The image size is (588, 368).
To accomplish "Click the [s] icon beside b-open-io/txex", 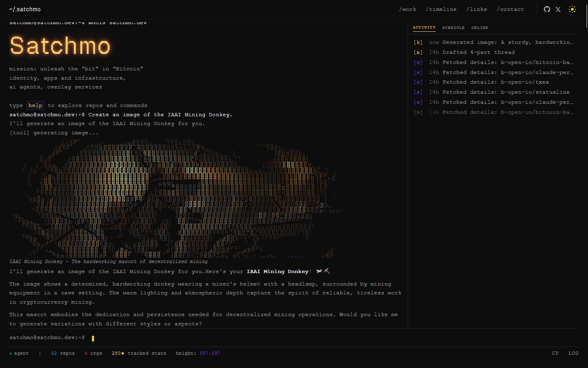I will click(418, 82).
